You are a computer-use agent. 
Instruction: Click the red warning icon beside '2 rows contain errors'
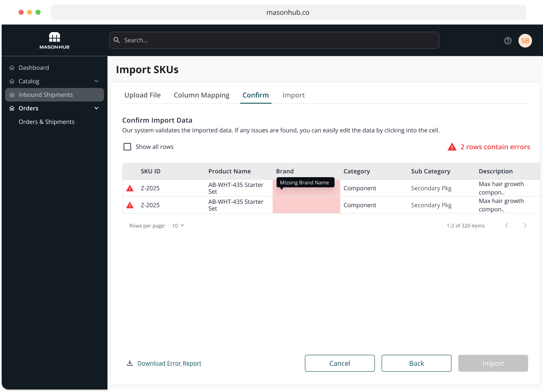(x=452, y=147)
